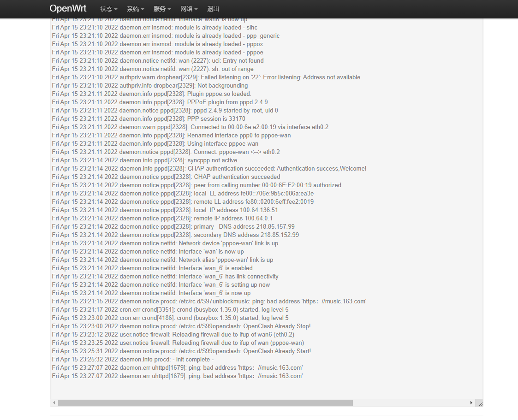Click the dropbear 'Not backgrounding' line
The image size is (518, 420).
tap(149, 85)
